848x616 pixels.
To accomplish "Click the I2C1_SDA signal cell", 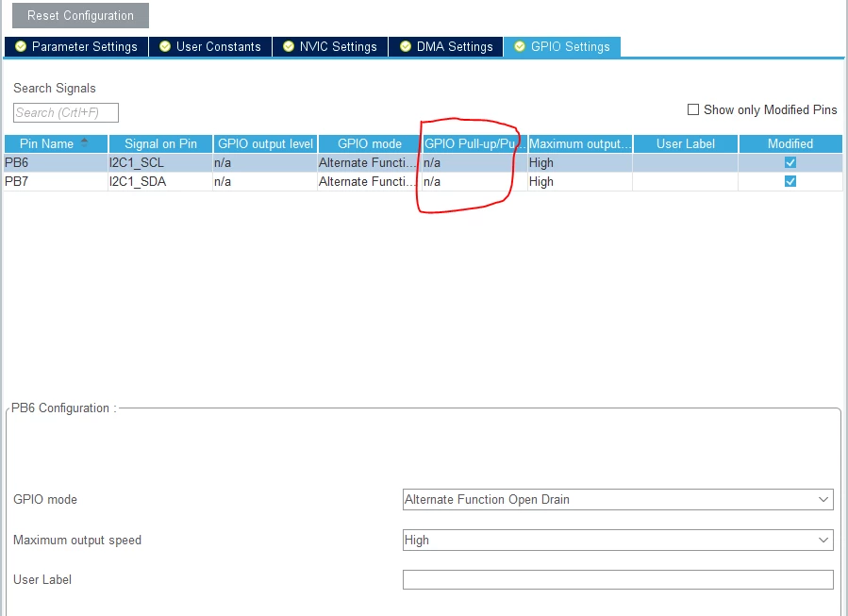I will coord(160,182).
